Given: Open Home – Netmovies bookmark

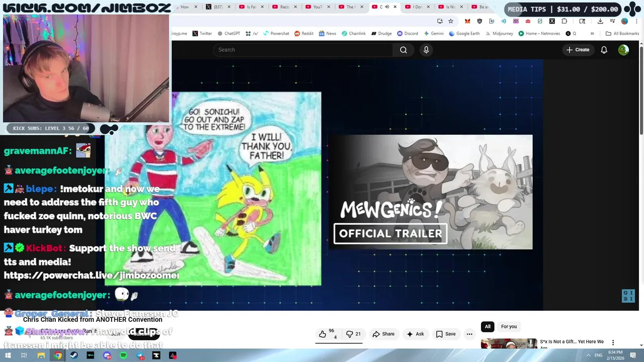Looking at the screenshot, I should coord(539,34).
